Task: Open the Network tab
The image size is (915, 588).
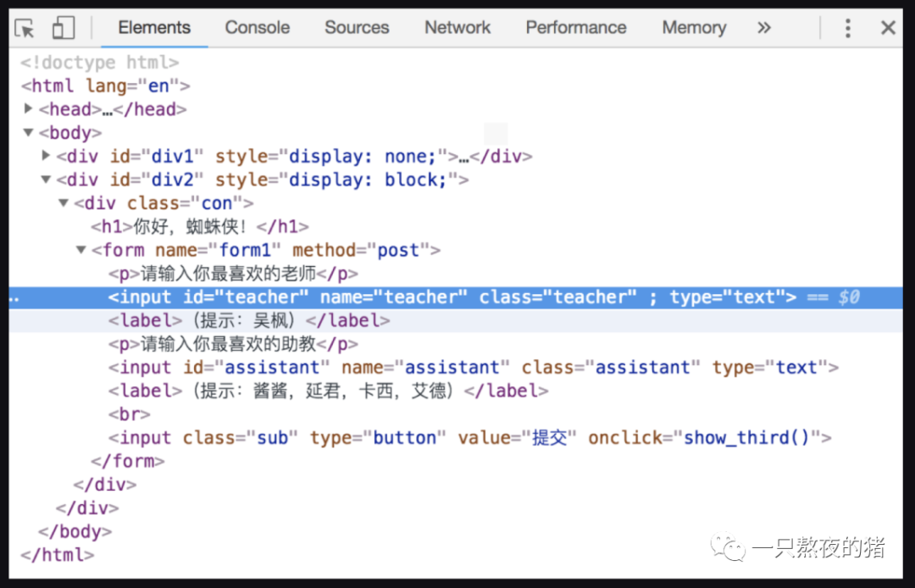Action: (x=457, y=27)
